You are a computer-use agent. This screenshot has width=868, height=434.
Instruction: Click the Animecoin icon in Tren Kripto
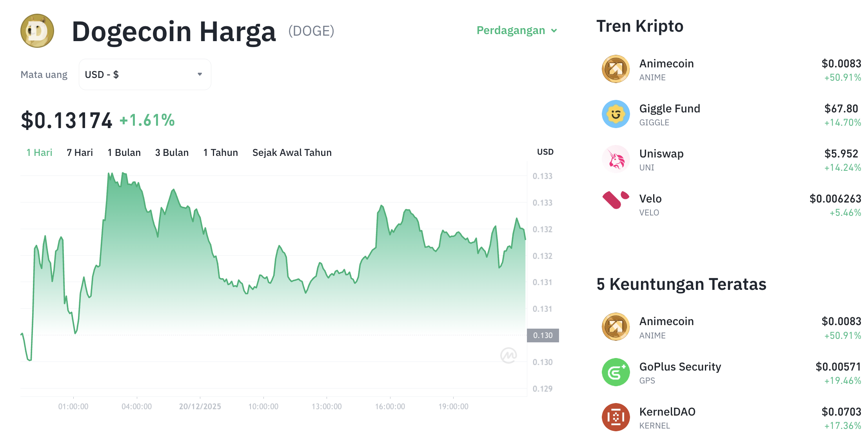(616, 69)
